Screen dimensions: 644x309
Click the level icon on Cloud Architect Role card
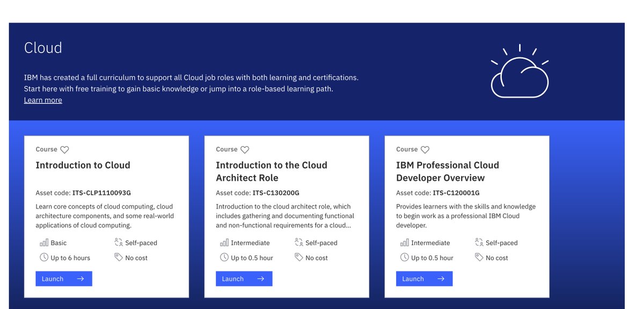click(x=224, y=242)
